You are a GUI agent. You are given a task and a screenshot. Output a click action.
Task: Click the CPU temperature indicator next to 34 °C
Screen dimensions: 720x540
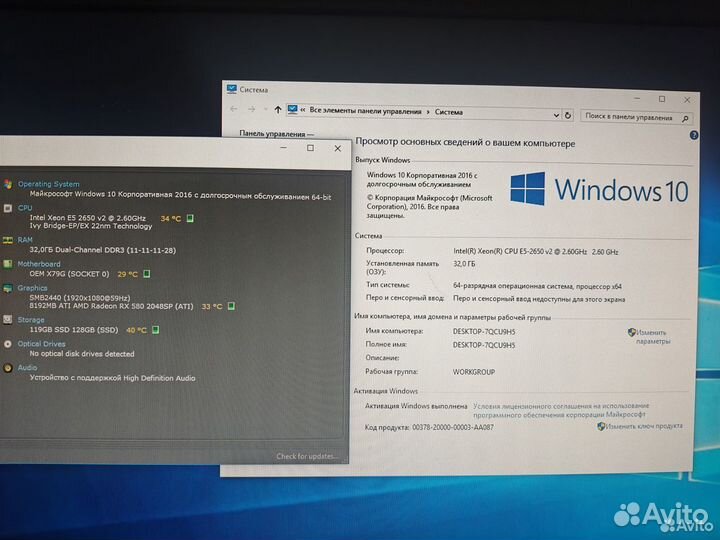(x=190, y=217)
